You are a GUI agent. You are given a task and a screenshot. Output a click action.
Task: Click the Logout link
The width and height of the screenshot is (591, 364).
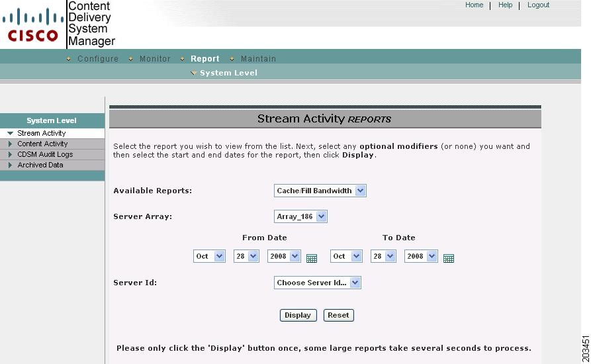(538, 5)
